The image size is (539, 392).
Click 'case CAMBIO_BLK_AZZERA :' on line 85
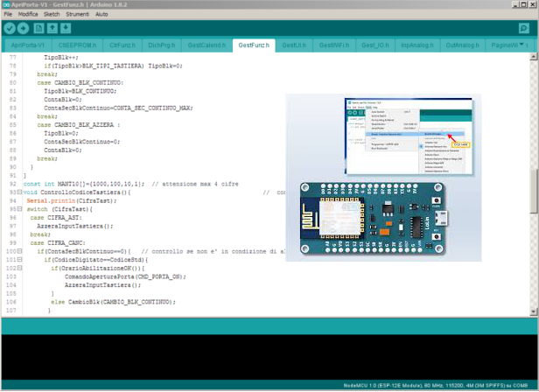[79, 125]
